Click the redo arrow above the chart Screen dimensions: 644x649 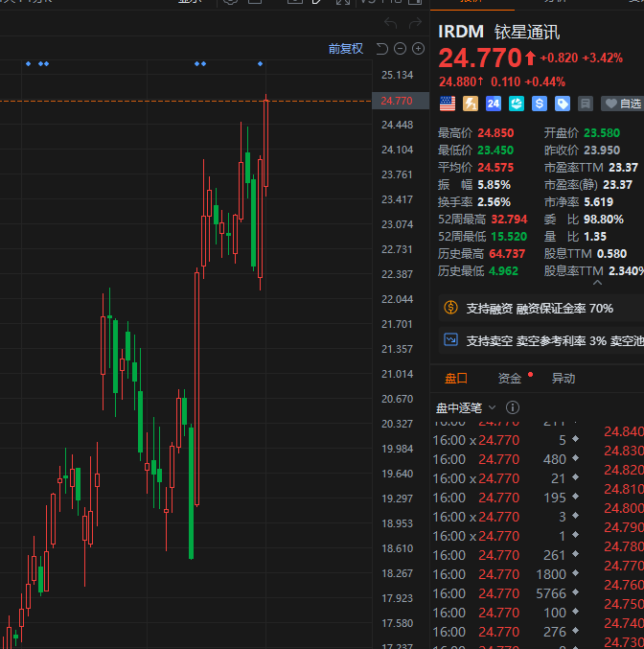(415, 22)
